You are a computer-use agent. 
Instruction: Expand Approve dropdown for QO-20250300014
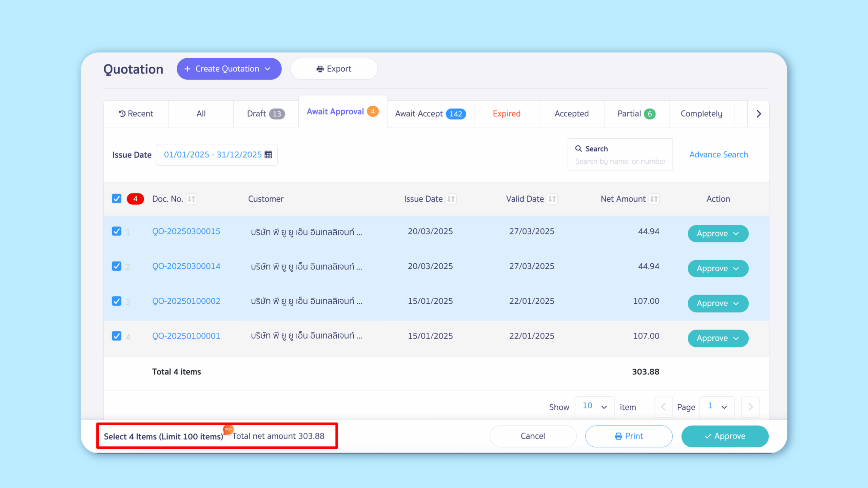tap(736, 268)
